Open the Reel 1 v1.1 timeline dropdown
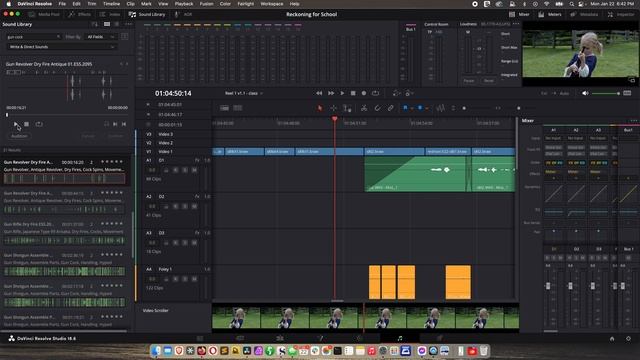The image size is (640, 360). tap(244, 93)
